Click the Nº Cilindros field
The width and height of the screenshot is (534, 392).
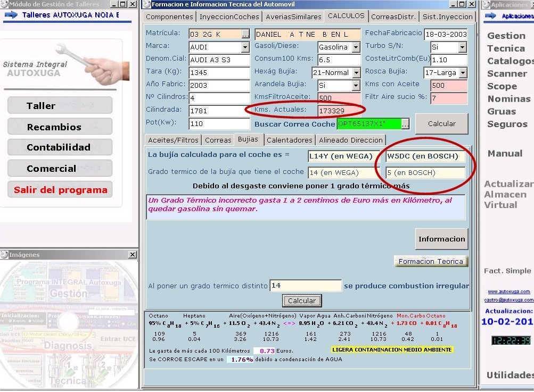coord(219,98)
